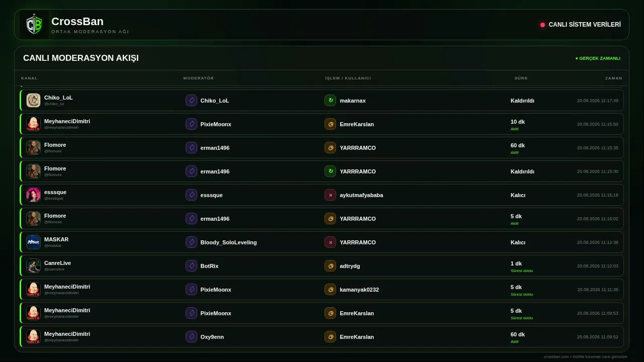This screenshot has width=644, height=362.
Task: Click the timeout icon beside kamanyak0232
Action: click(x=330, y=290)
